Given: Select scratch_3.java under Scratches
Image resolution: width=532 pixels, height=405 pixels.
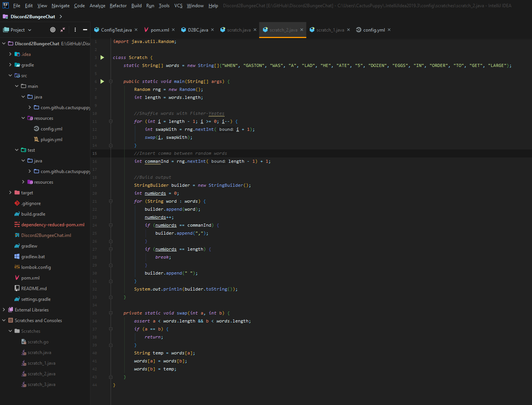Looking at the screenshot, I should point(41,384).
